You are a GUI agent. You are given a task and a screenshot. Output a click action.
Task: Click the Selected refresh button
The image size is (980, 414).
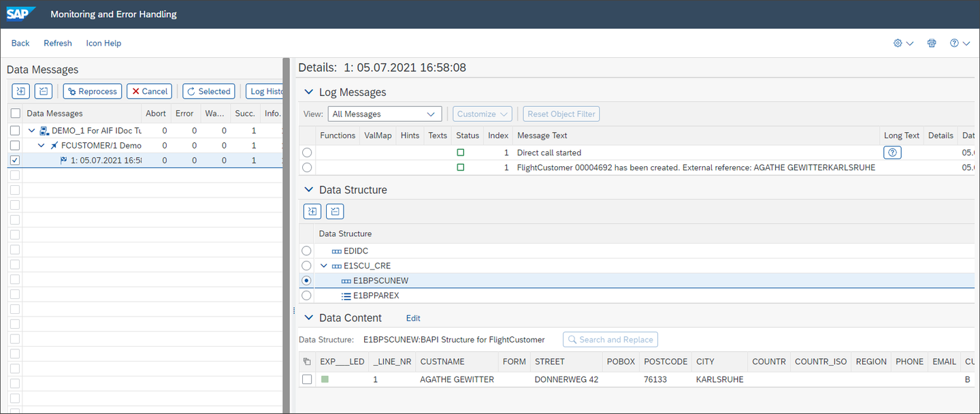209,91
